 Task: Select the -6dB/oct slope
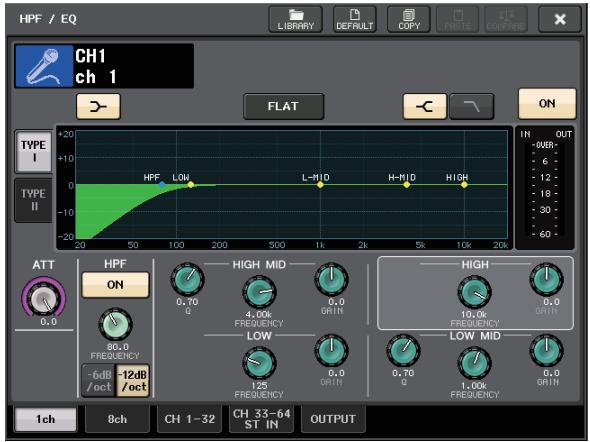coord(99,381)
